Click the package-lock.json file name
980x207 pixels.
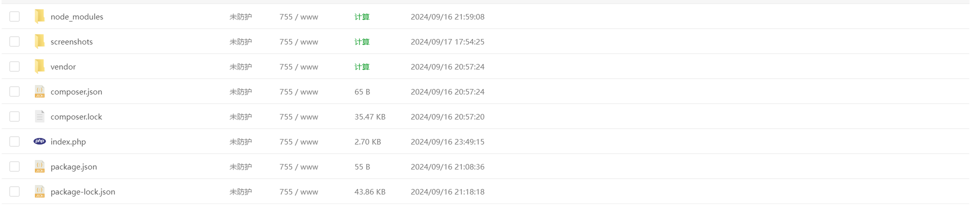point(83,192)
